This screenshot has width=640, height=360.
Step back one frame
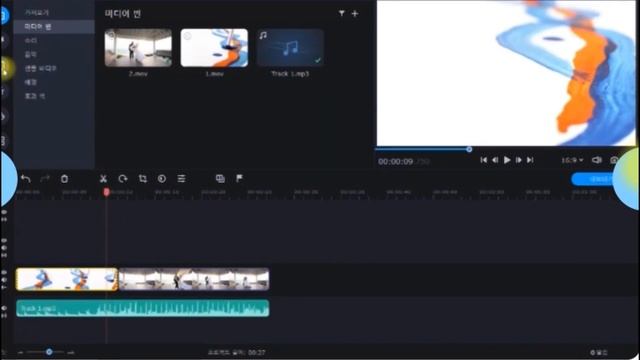click(x=495, y=160)
